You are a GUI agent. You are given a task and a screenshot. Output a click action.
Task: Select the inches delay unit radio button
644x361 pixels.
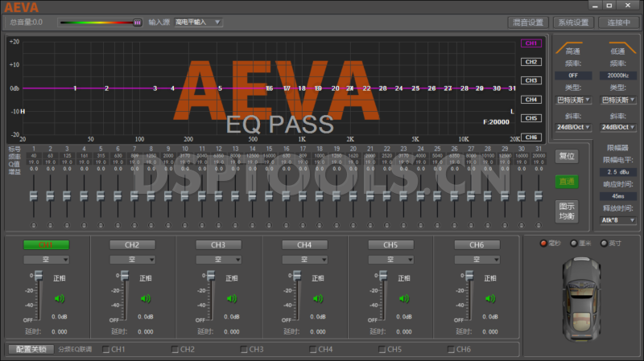coord(604,244)
